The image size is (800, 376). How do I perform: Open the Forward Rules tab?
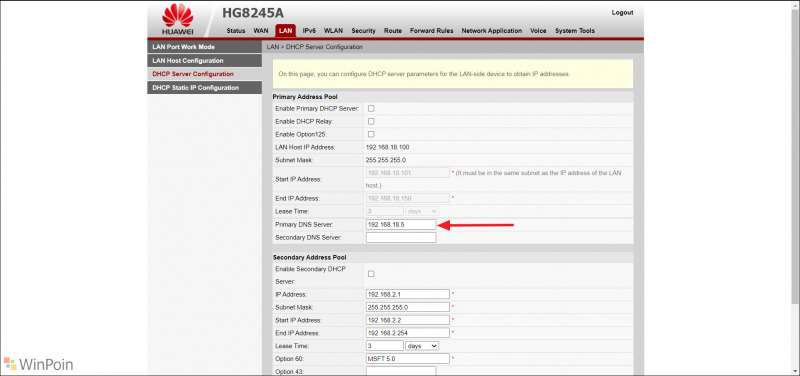pyautogui.click(x=432, y=31)
